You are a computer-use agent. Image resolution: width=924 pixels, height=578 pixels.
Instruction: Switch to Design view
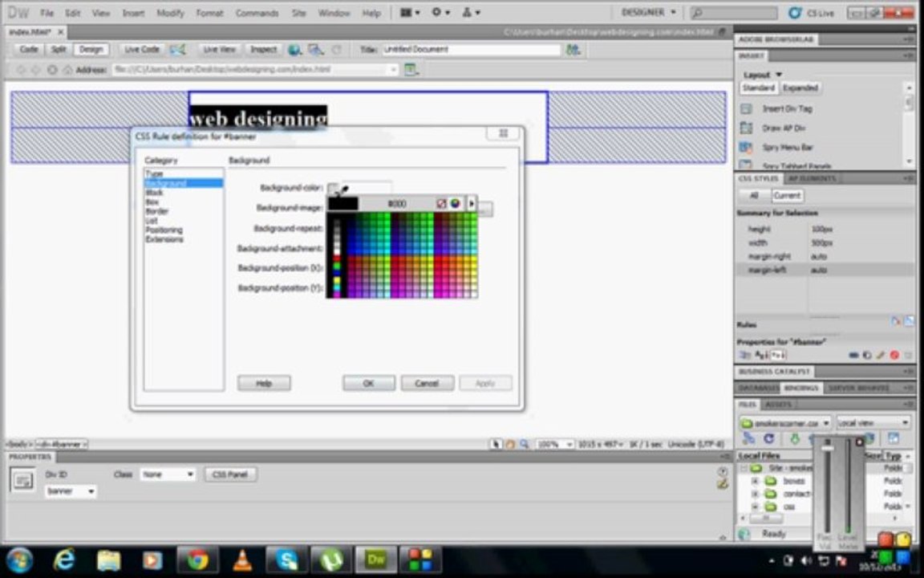point(91,50)
